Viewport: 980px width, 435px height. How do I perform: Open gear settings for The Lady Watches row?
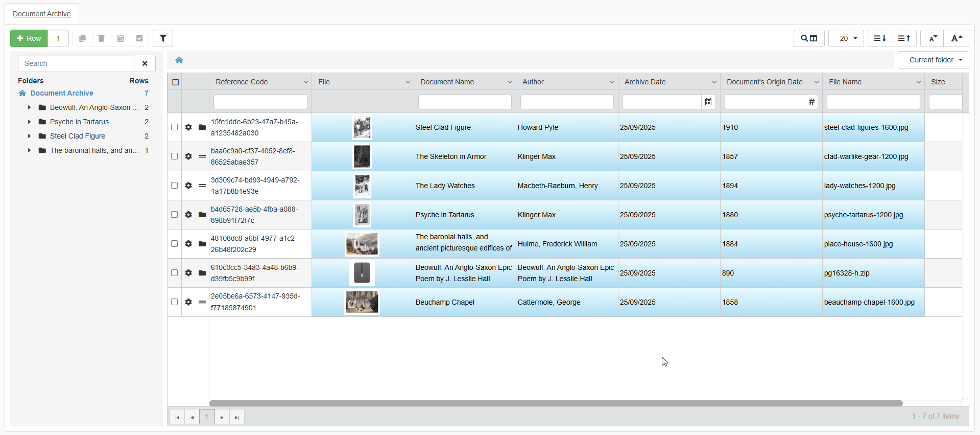188,186
